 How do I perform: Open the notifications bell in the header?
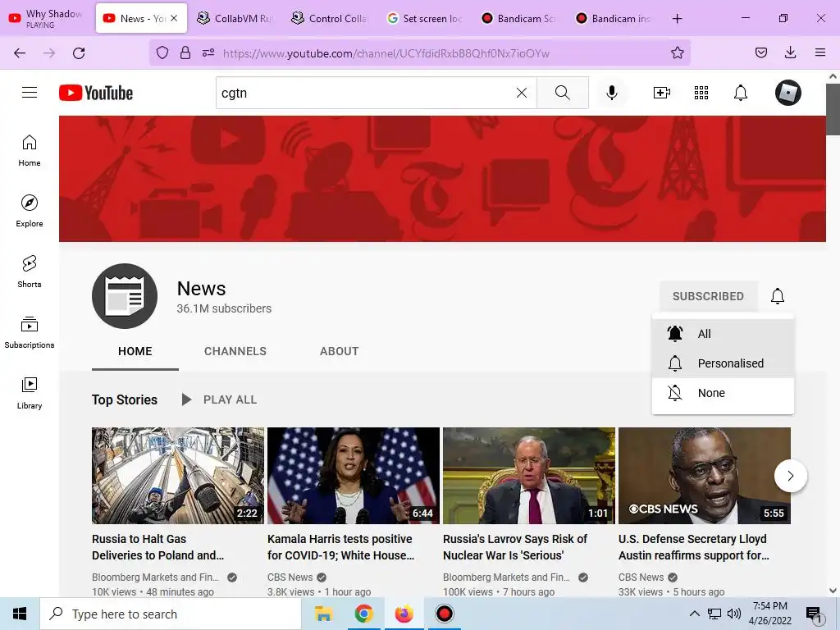tap(741, 93)
